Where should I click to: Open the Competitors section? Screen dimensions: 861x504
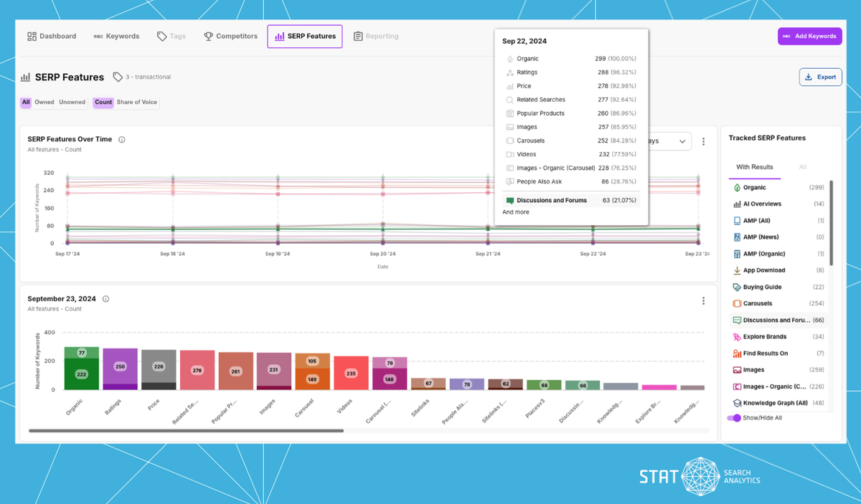click(208, 36)
